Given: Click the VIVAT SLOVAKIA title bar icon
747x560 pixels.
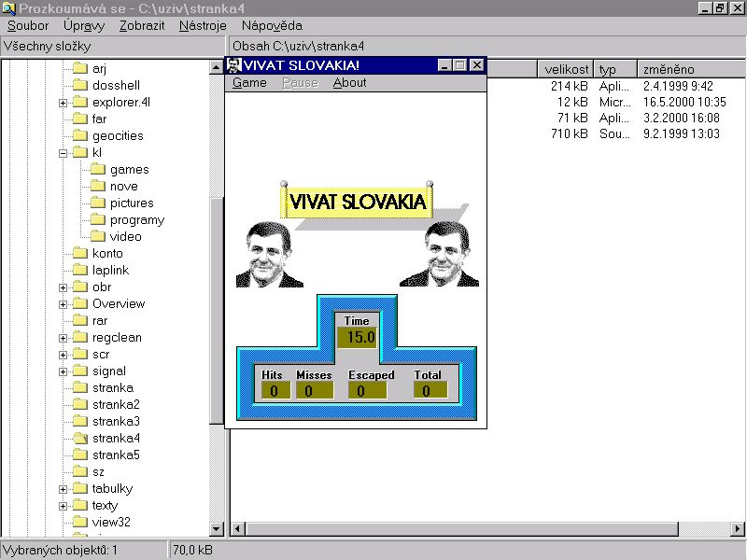Looking at the screenshot, I should click(x=234, y=65).
